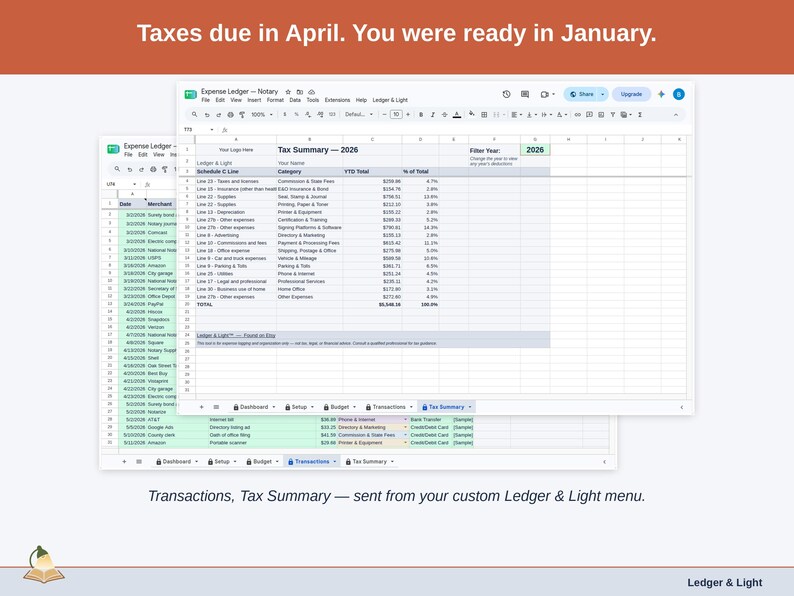Print the Notary spreadsheet
The width and height of the screenshot is (794, 596).
click(230, 115)
